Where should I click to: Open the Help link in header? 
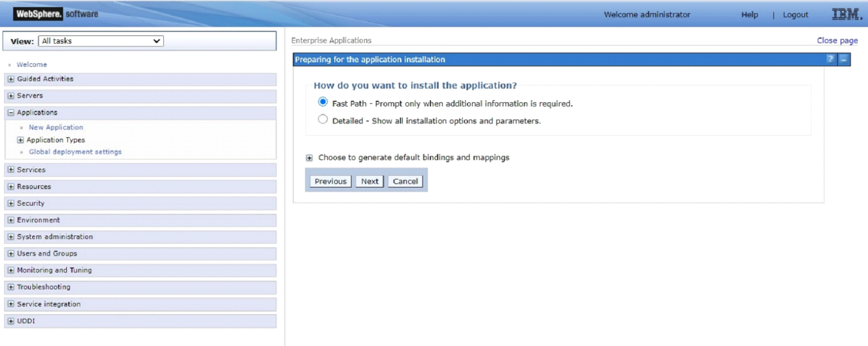[x=749, y=15]
